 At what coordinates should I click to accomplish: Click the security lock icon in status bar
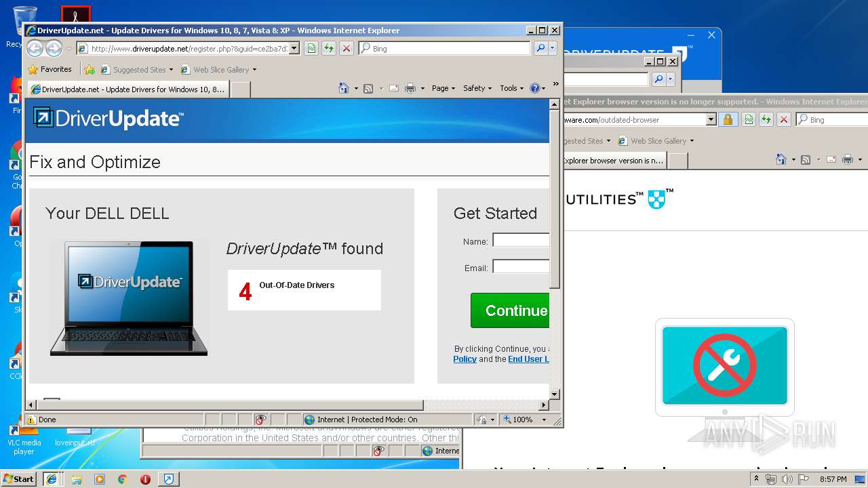pos(481,420)
